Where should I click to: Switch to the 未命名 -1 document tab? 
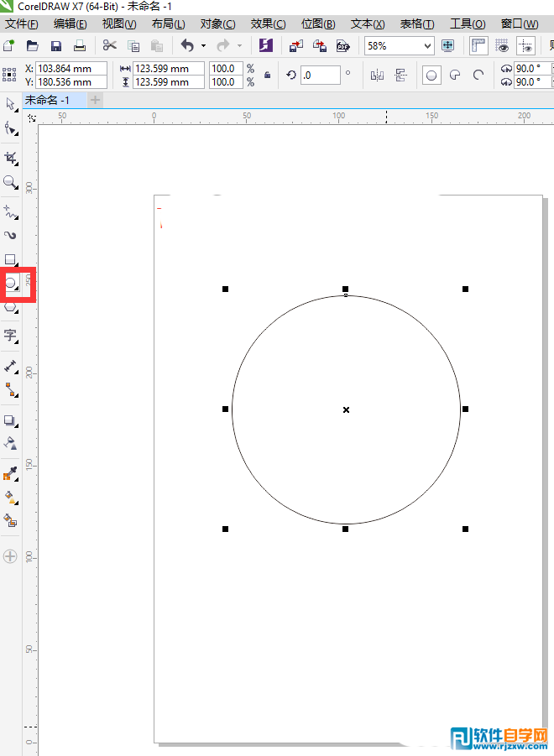tap(52, 100)
